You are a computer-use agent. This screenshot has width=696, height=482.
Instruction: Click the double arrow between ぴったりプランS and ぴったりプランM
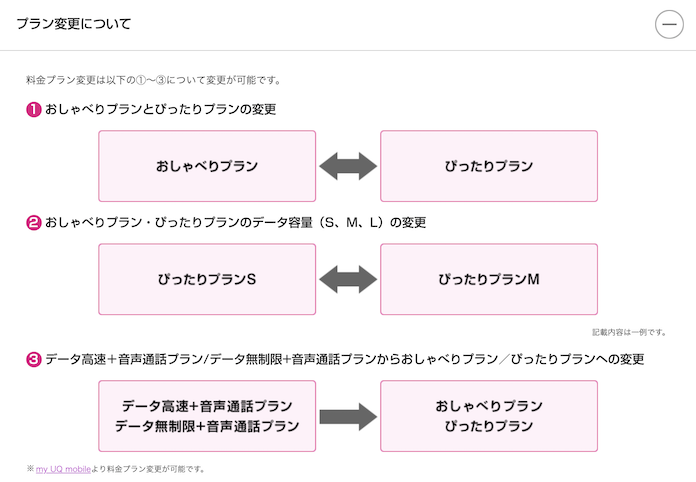coord(347,279)
